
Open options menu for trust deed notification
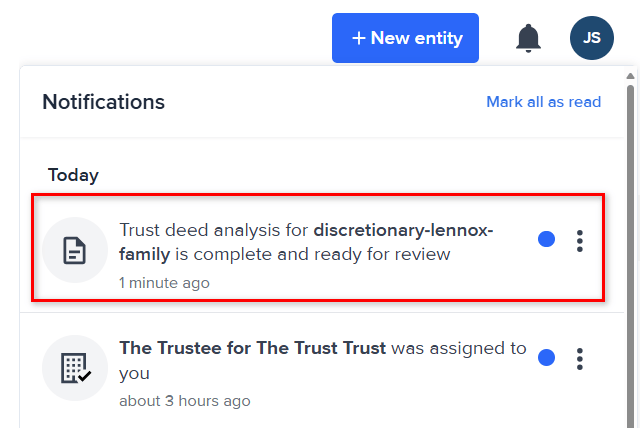pos(580,240)
